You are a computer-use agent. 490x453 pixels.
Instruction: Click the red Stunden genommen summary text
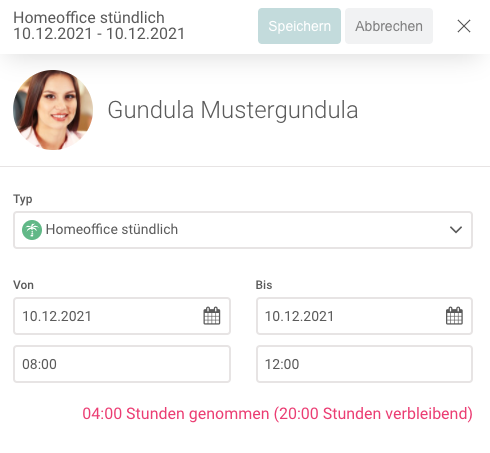(x=277, y=414)
